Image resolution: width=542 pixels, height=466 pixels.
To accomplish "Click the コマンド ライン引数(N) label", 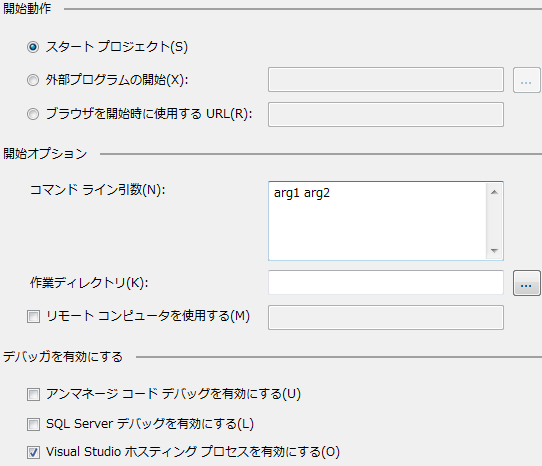I will (98, 189).
